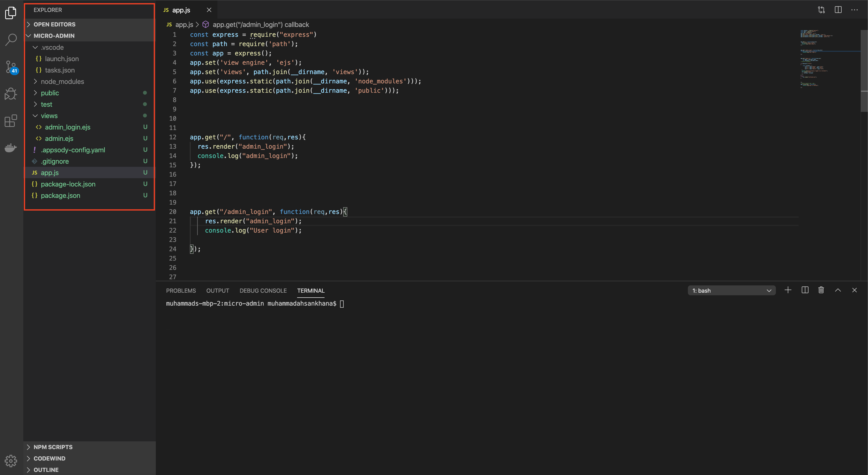Open the Docker view in activity bar

[x=11, y=148]
